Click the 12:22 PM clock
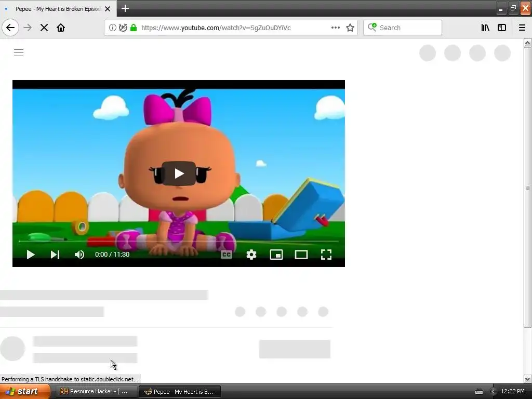The width and height of the screenshot is (532, 399). tap(513, 392)
